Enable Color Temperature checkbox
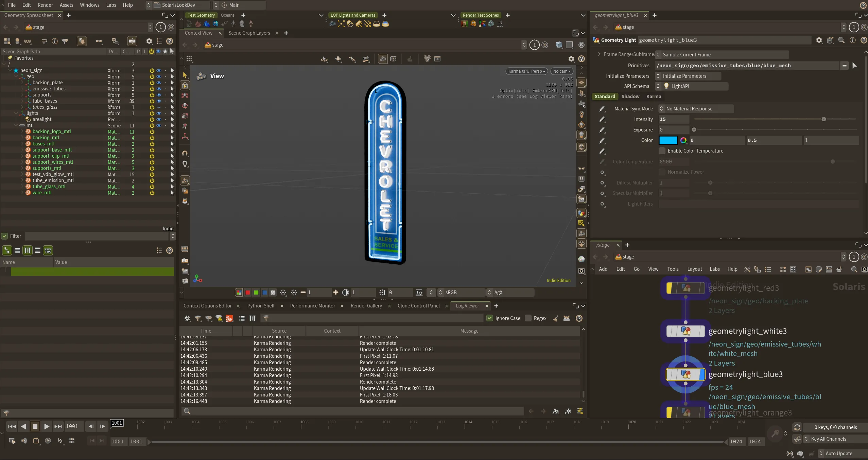The width and height of the screenshot is (868, 460). point(662,151)
